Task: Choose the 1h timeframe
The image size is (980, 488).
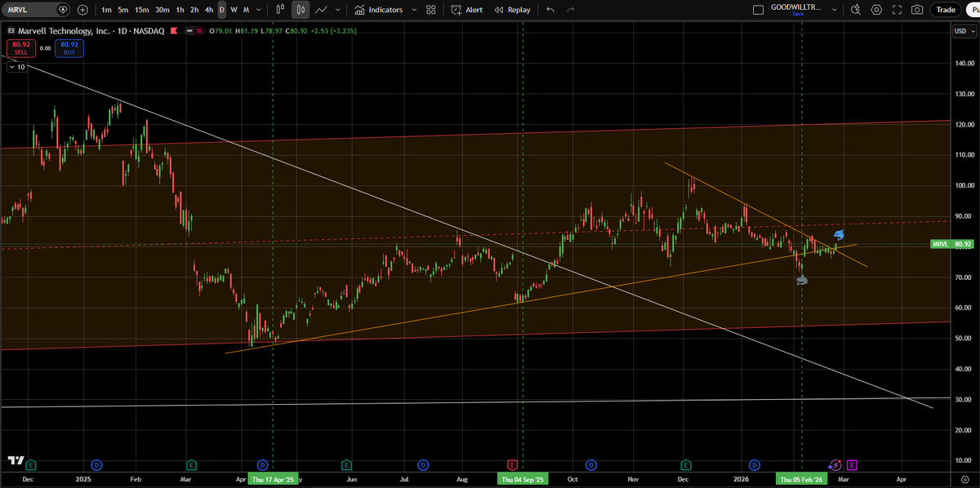Action: 180,10
